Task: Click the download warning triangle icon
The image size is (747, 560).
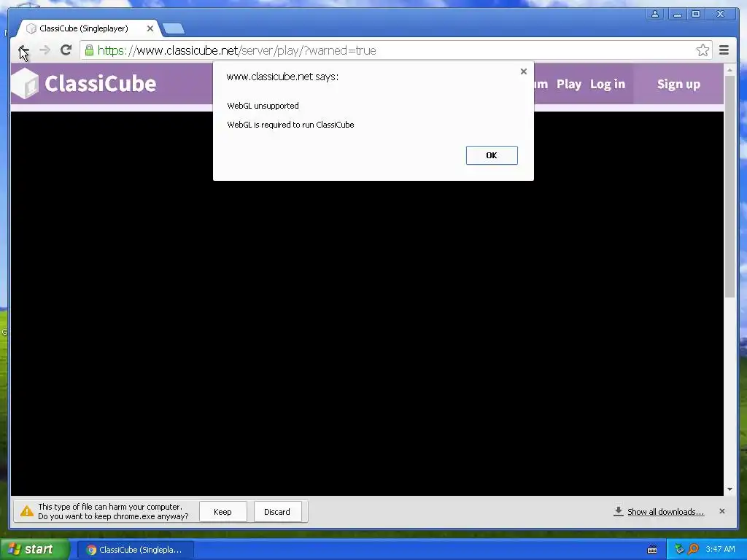Action: (27, 512)
